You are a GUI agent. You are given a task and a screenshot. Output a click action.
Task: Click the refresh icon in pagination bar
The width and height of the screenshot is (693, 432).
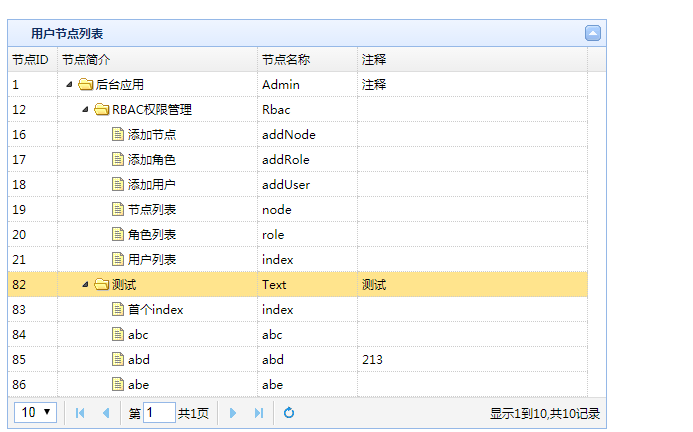[289, 413]
